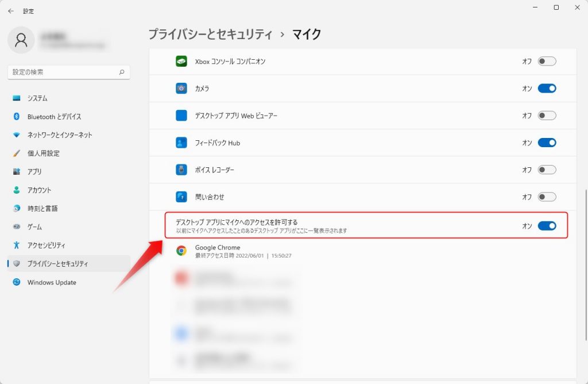Viewport: 588px width, 384px height.
Task: Click the カメラ app icon
Action: pyautogui.click(x=181, y=88)
